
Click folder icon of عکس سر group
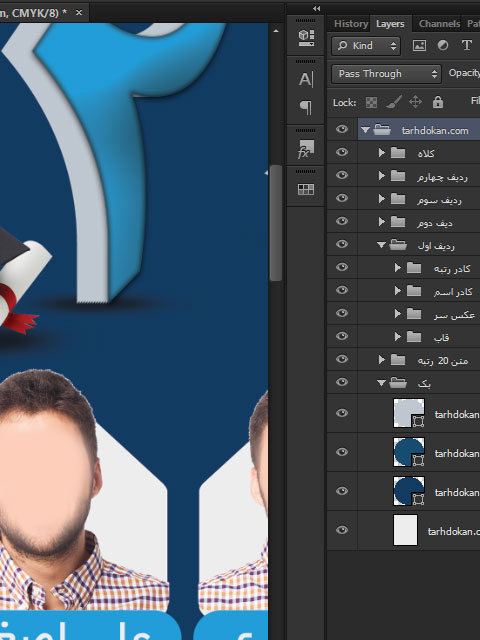pyautogui.click(x=414, y=313)
